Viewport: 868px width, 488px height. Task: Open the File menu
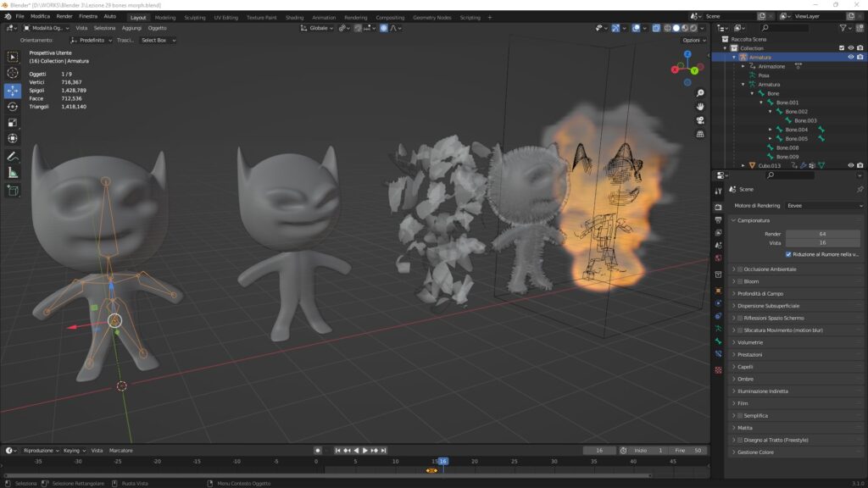pyautogui.click(x=19, y=17)
